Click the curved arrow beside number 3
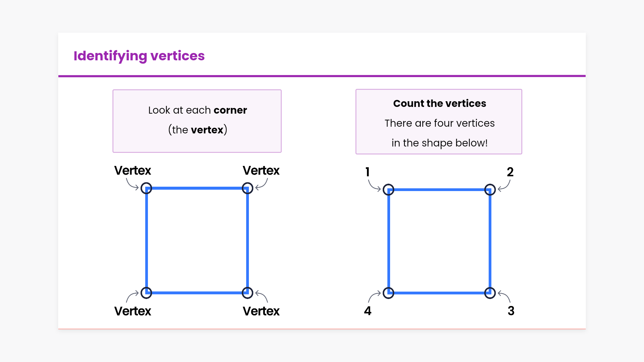The image size is (644, 362). (x=504, y=296)
